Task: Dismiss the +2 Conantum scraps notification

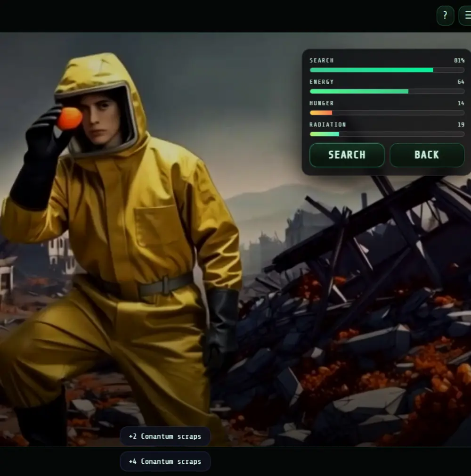Action: 165,436
